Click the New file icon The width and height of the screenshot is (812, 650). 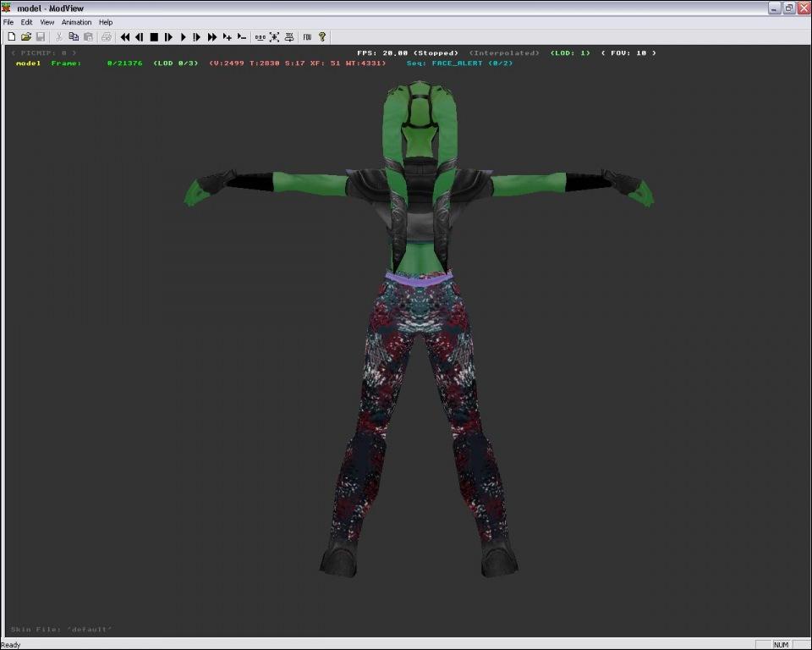tap(12, 37)
